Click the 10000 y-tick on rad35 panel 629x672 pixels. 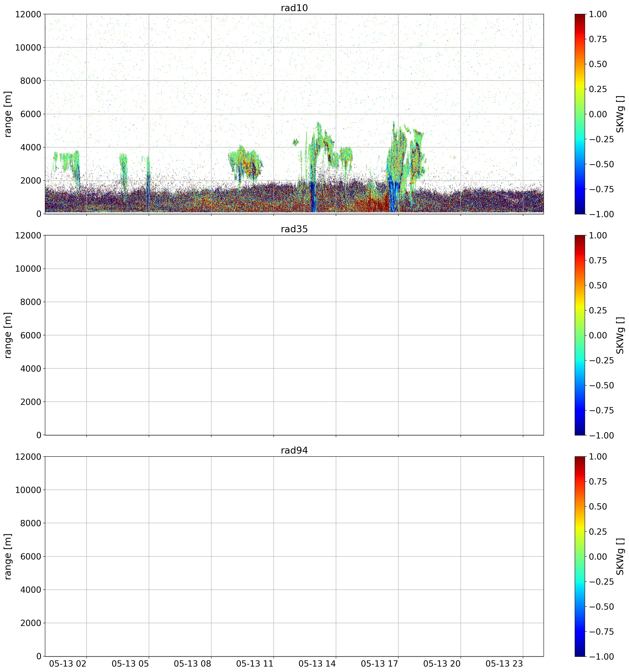point(28,269)
